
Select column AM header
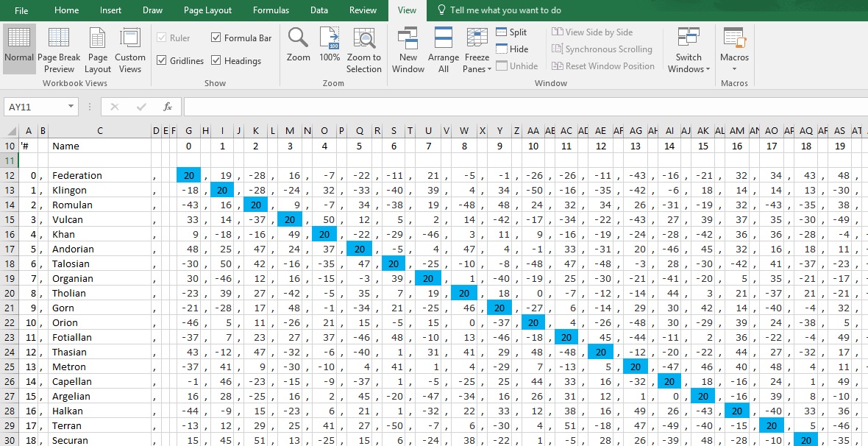click(x=737, y=131)
